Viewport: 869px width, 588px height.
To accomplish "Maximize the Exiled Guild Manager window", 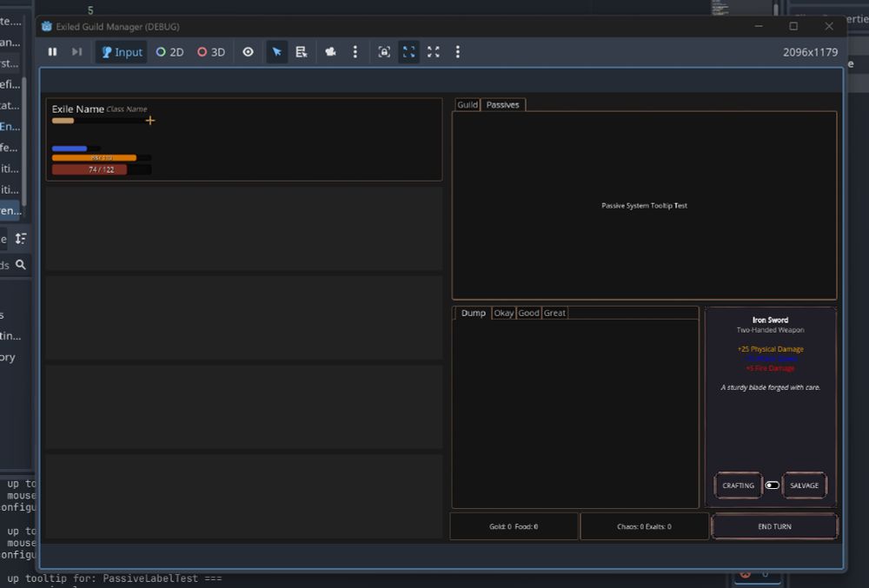I will click(793, 26).
